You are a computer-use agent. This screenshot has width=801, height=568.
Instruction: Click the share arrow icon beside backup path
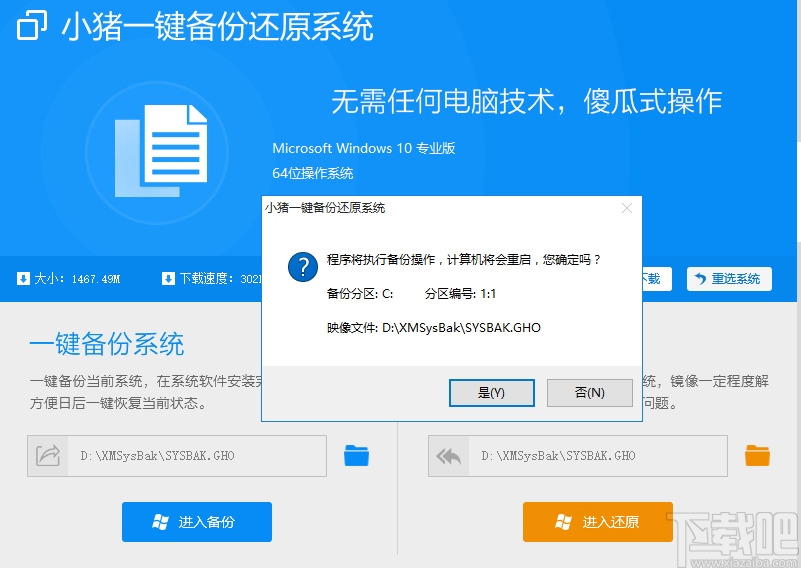pos(48,456)
